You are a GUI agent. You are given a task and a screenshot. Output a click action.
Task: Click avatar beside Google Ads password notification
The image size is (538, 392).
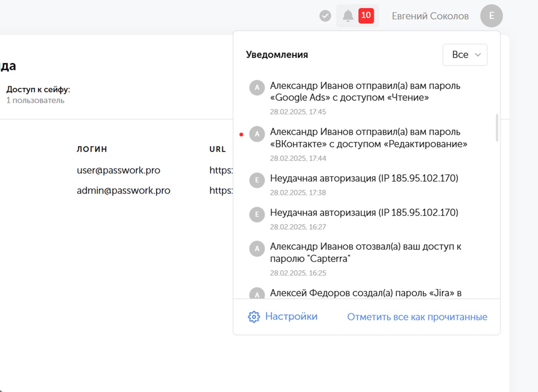(257, 88)
